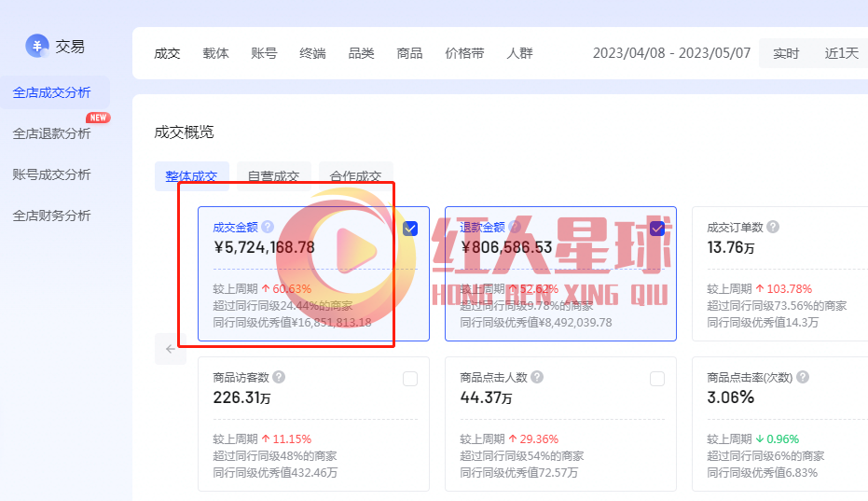Switch to the 价格带 top tab
This screenshot has height=501, width=868.
pyautogui.click(x=464, y=53)
